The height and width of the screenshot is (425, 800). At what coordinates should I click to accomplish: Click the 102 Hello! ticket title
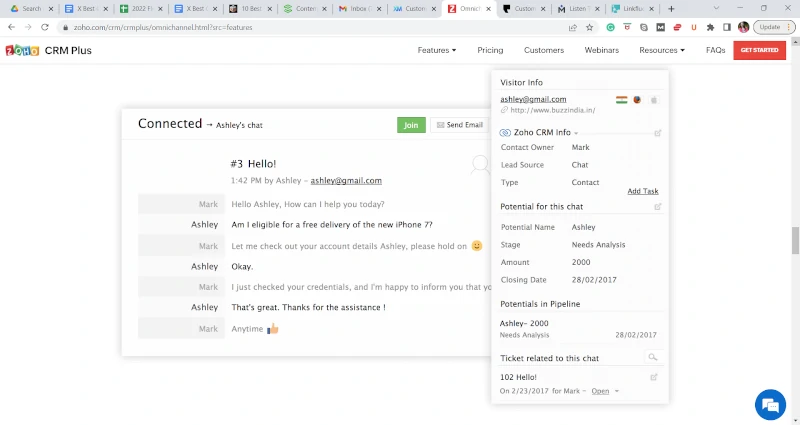point(518,378)
